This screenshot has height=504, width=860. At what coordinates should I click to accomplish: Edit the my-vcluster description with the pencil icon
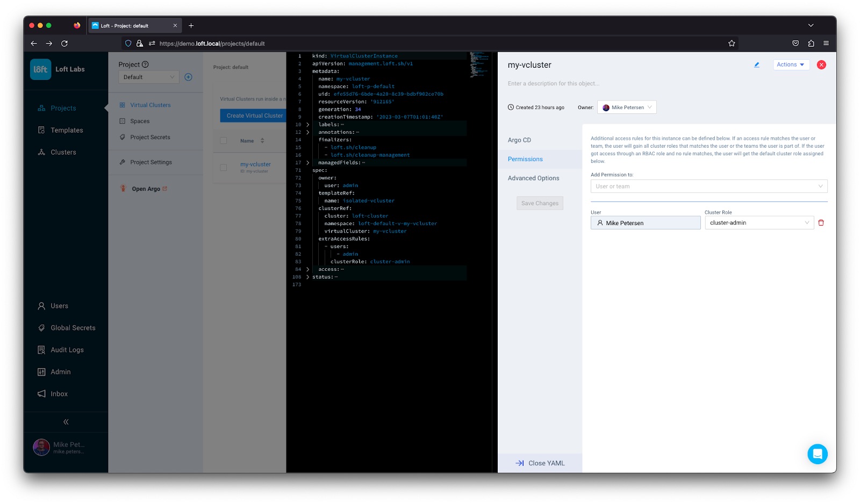(756, 64)
